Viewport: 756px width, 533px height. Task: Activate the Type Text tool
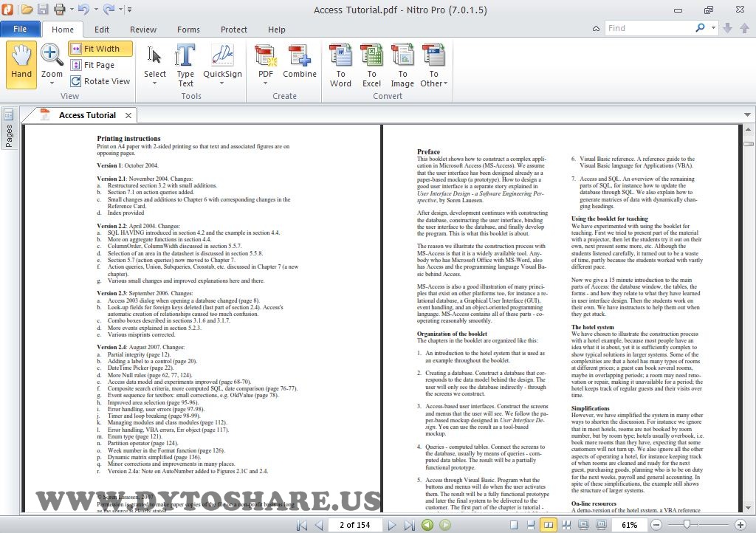[x=185, y=66]
